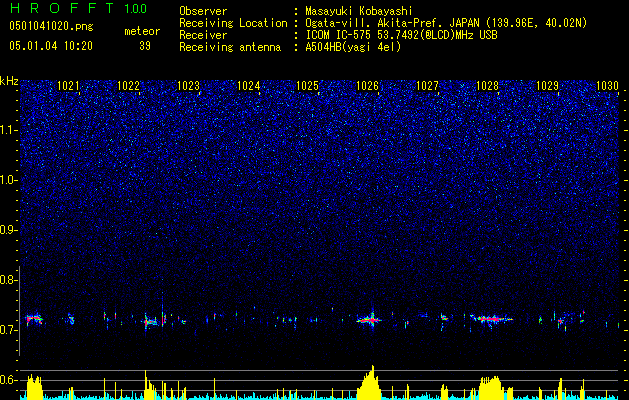
Task: Click the meteor label
Action: tap(142, 31)
